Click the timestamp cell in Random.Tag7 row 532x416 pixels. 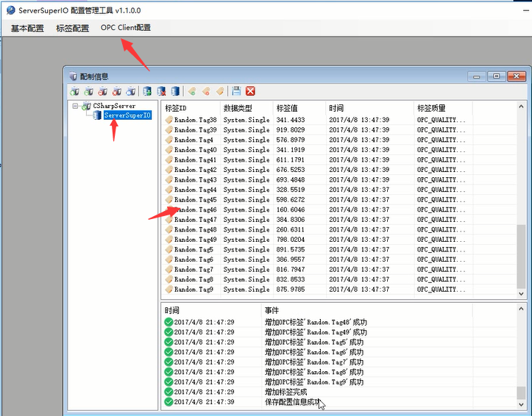(x=359, y=269)
